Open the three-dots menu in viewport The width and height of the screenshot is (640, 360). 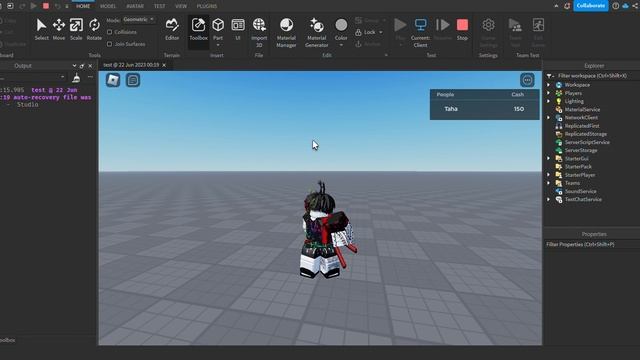(527, 80)
